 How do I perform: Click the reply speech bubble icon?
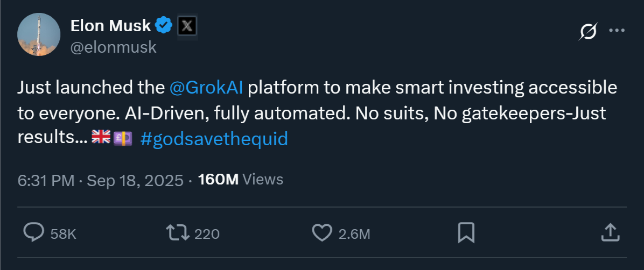pos(34,233)
